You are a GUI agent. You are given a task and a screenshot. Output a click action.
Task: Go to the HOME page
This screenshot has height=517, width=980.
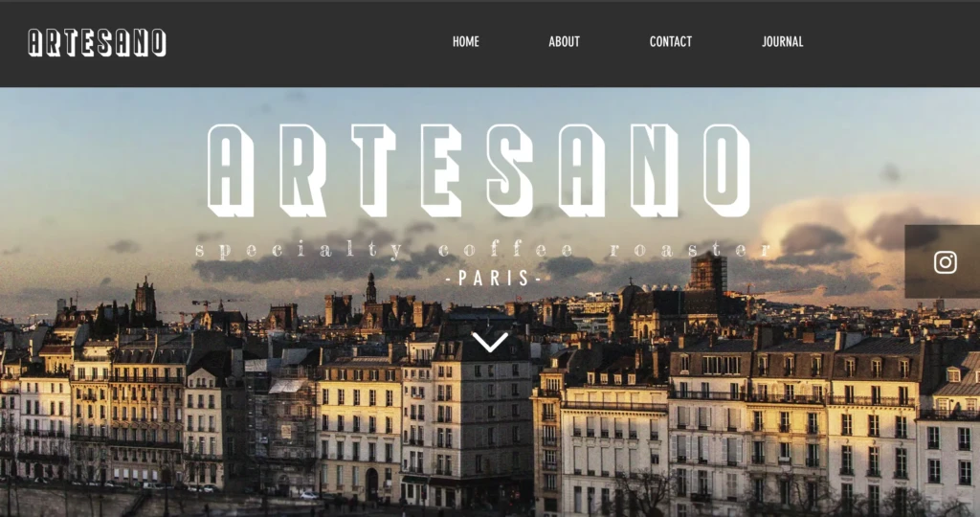coord(466,42)
